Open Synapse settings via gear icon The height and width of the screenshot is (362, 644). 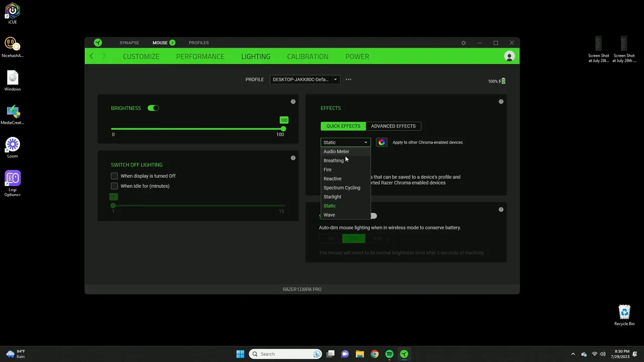tap(463, 43)
